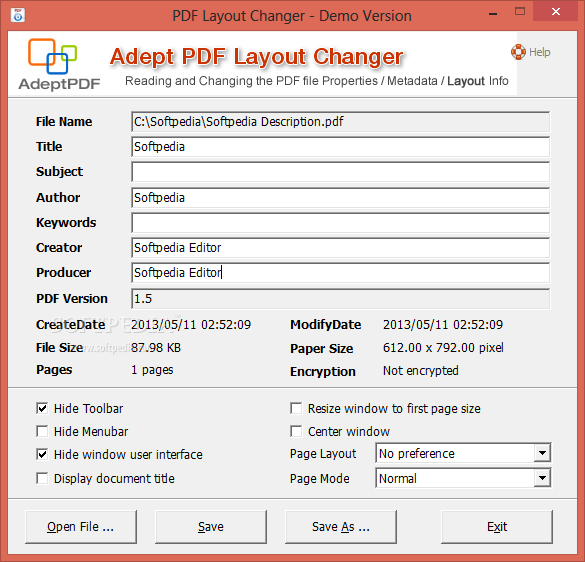Screen dimensions: 585x562
Task: Click into the Creator field
Action: pos(340,248)
